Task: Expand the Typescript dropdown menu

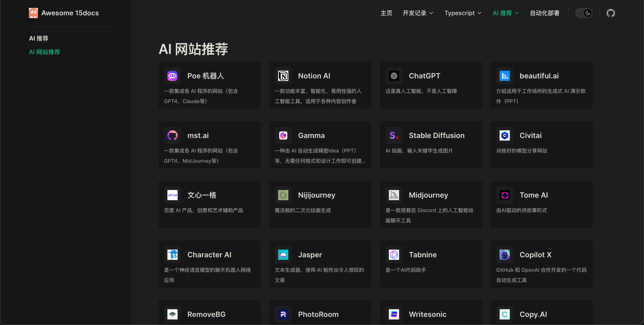Action: point(463,13)
